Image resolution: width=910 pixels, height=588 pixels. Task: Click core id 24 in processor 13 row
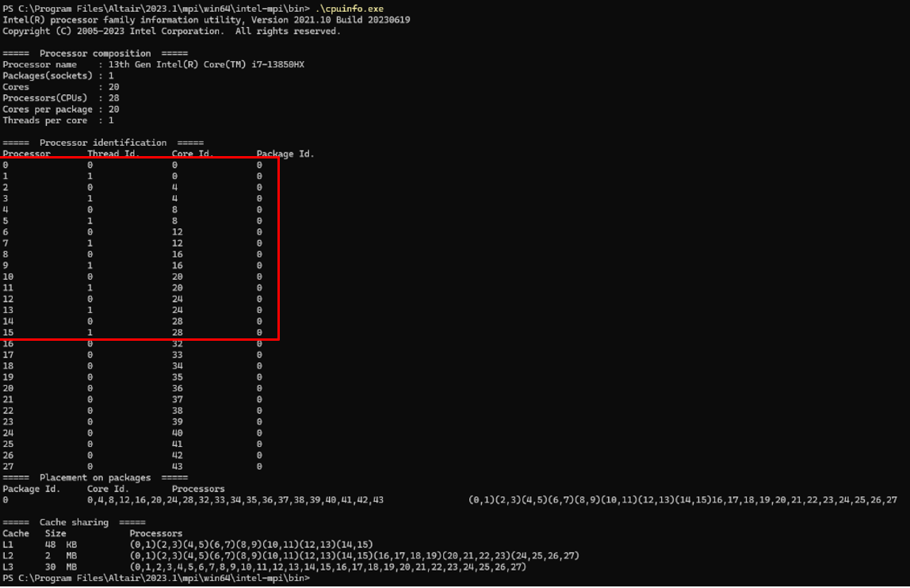[x=177, y=310]
